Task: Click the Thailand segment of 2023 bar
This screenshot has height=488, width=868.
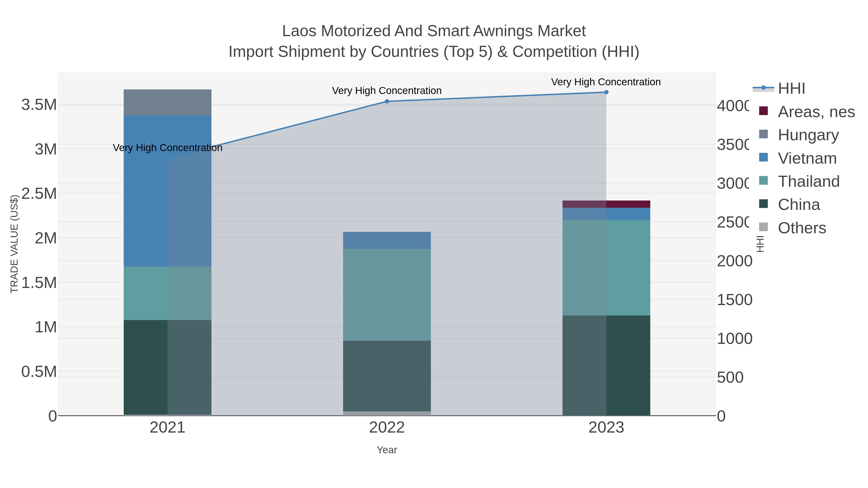Action: tap(606, 268)
